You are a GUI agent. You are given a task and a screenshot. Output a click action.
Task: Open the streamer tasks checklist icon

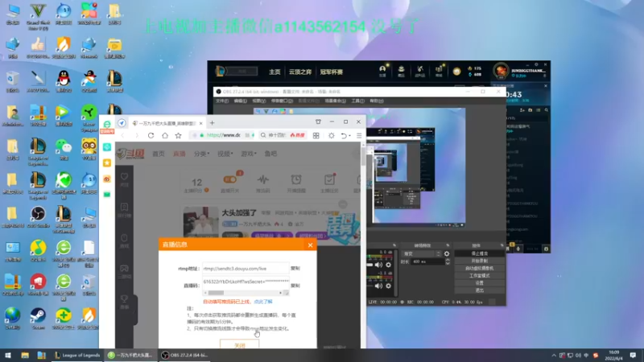click(x=329, y=179)
